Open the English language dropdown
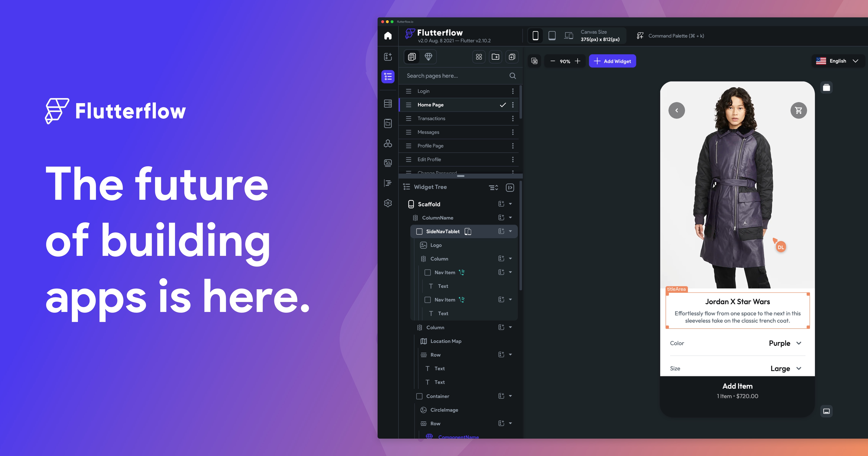The image size is (868, 456). [x=838, y=61]
